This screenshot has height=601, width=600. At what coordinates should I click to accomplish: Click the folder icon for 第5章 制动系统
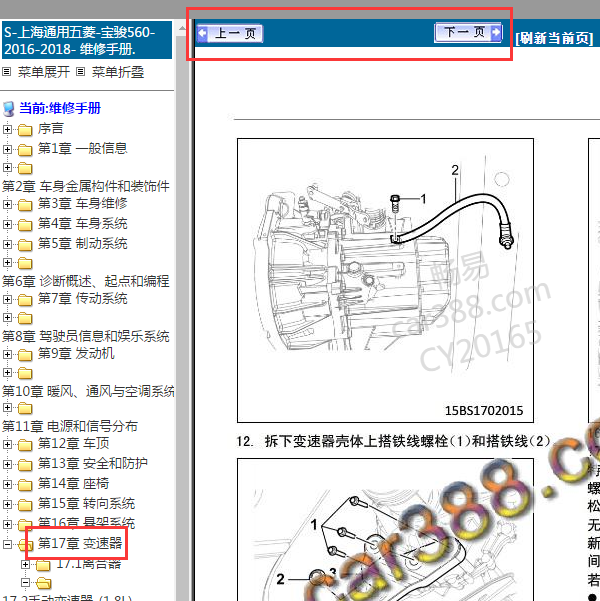(25, 245)
